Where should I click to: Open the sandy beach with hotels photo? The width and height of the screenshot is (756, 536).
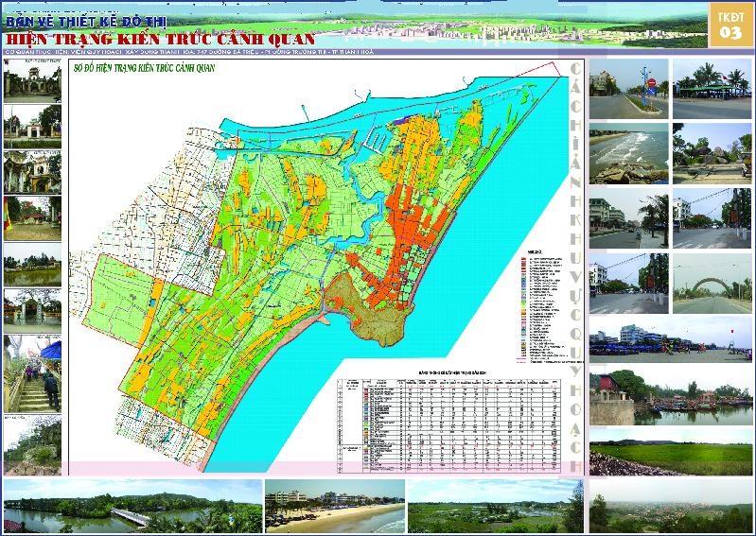pyautogui.click(x=335, y=506)
